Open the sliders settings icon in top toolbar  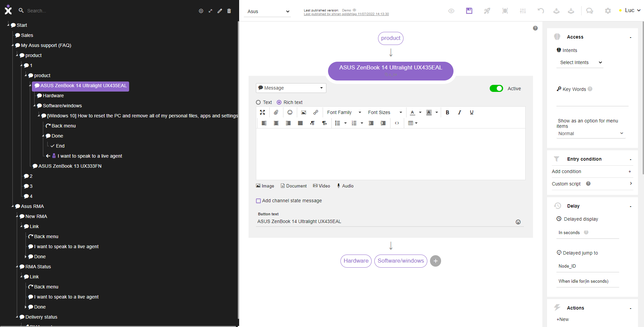[523, 11]
